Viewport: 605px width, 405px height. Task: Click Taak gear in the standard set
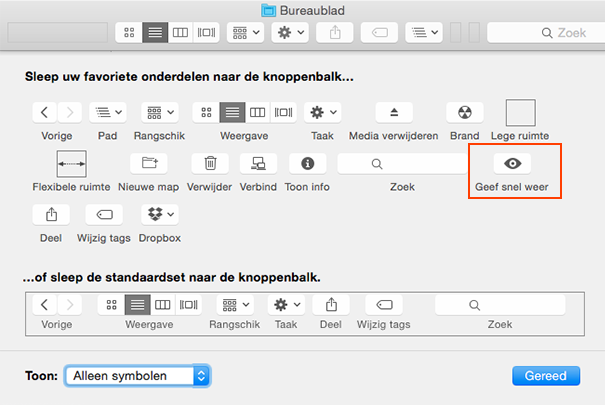click(x=286, y=305)
